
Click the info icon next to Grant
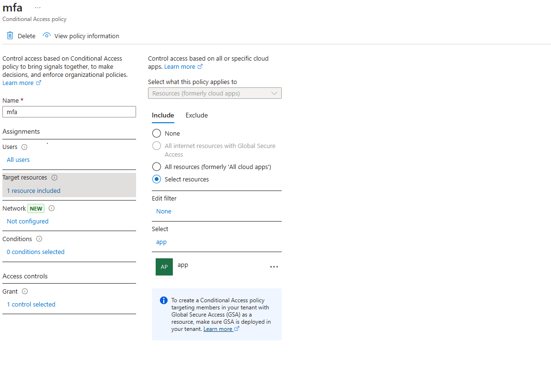tap(25, 291)
